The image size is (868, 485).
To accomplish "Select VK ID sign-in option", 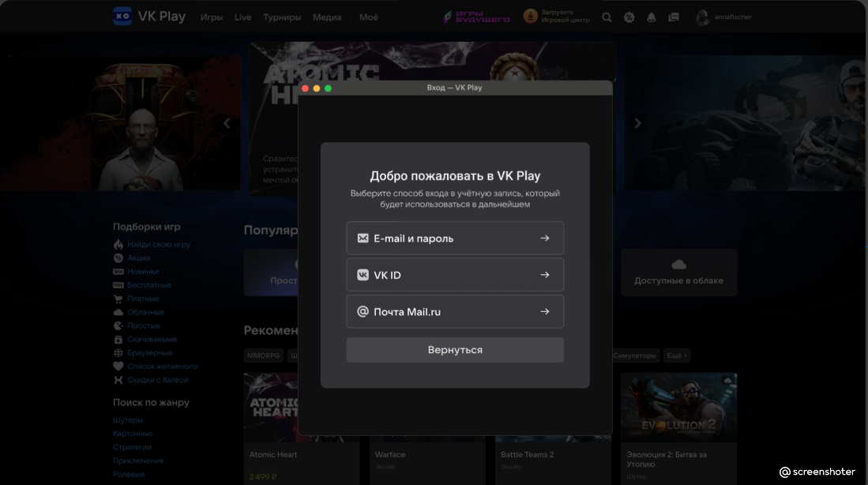I will [x=455, y=275].
